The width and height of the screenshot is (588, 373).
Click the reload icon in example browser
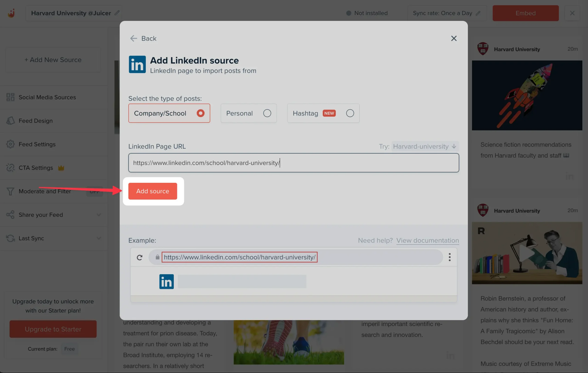click(x=139, y=257)
